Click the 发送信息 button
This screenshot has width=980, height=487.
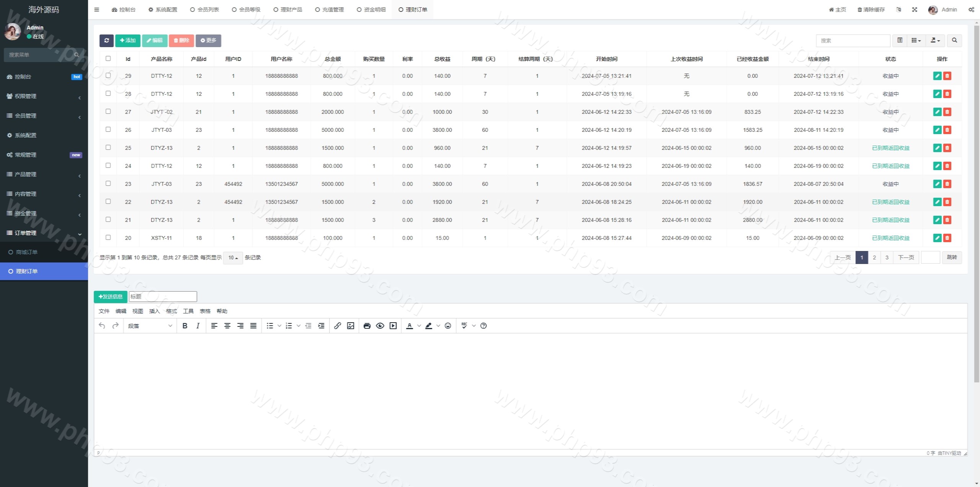110,297
